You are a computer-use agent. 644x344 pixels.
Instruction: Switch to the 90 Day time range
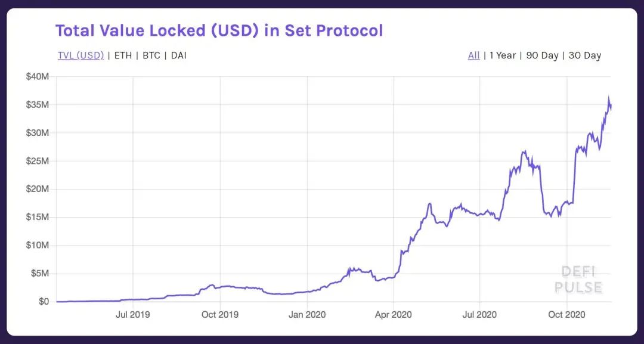coord(543,55)
